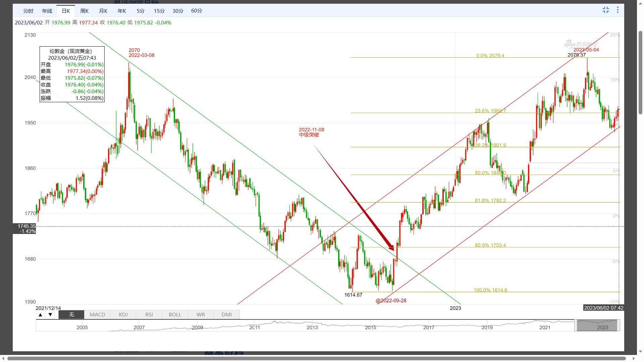Click the up triangle indicator arrow
This screenshot has width=644, height=362.
tap(40, 315)
